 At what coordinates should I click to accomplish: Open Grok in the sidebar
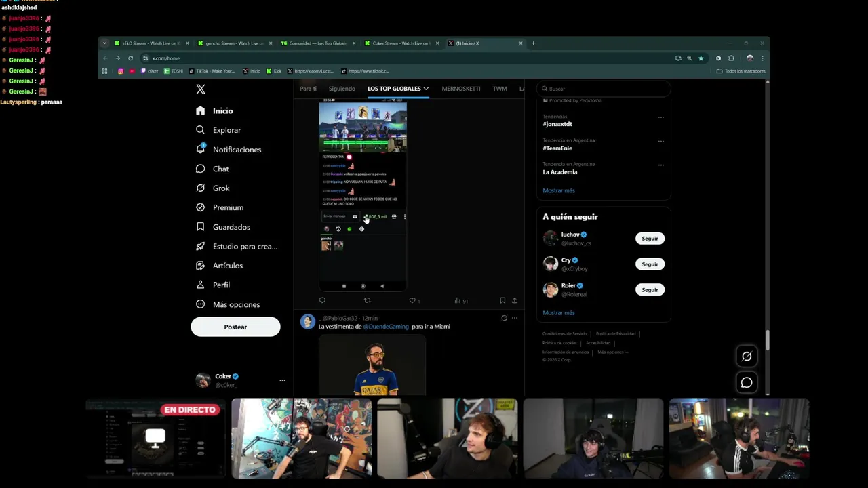[212, 188]
